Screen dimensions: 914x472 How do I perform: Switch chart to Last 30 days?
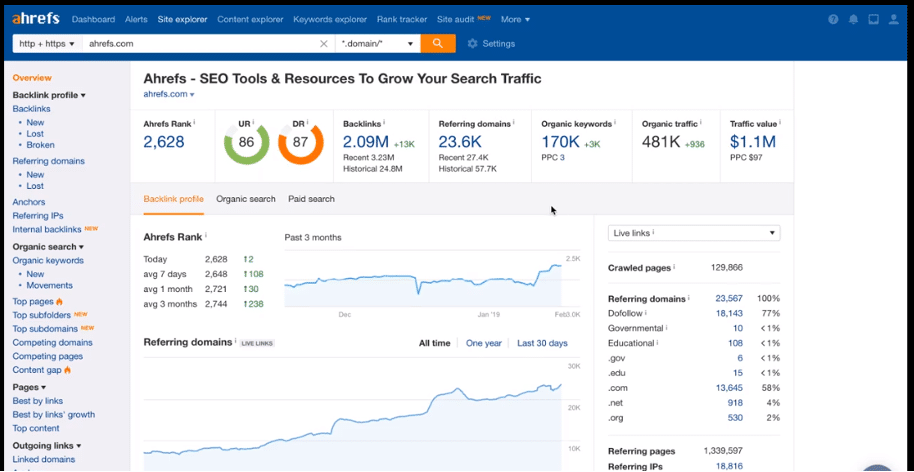click(x=542, y=343)
